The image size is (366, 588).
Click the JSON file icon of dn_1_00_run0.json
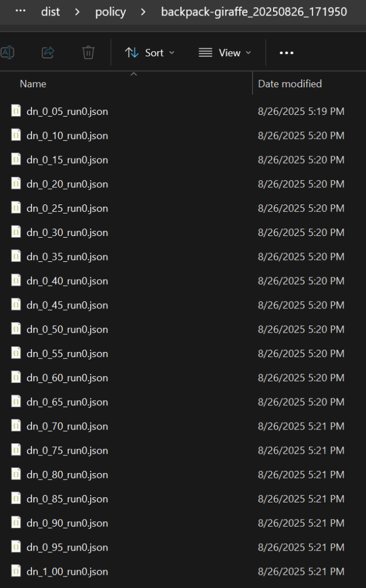(16, 571)
